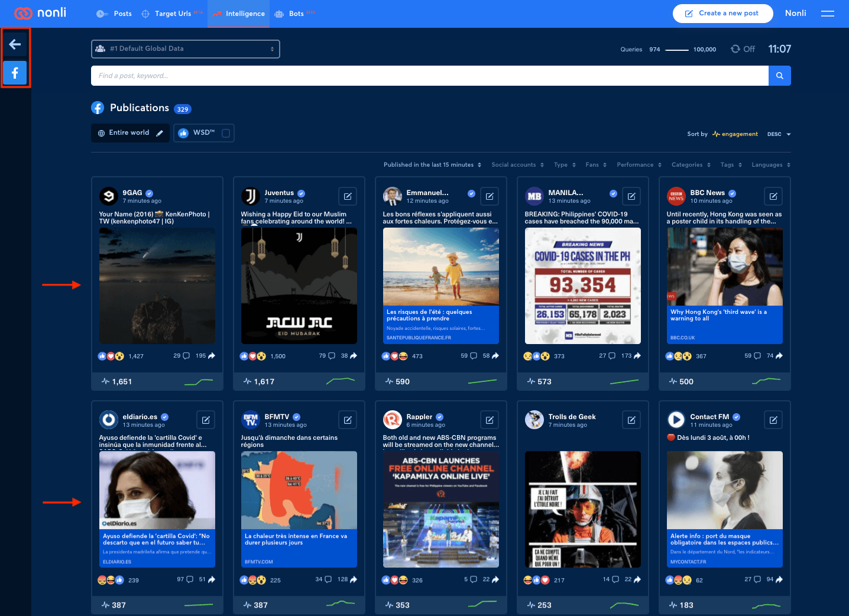Image resolution: width=849 pixels, height=616 pixels.
Task: Click the edit icon on the Juventus card
Action: coord(348,196)
